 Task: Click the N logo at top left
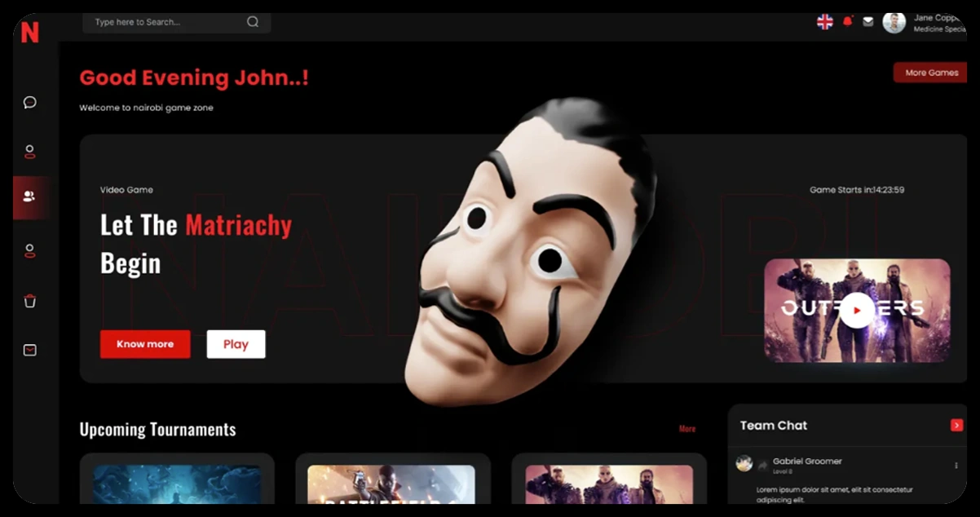pos(29,33)
